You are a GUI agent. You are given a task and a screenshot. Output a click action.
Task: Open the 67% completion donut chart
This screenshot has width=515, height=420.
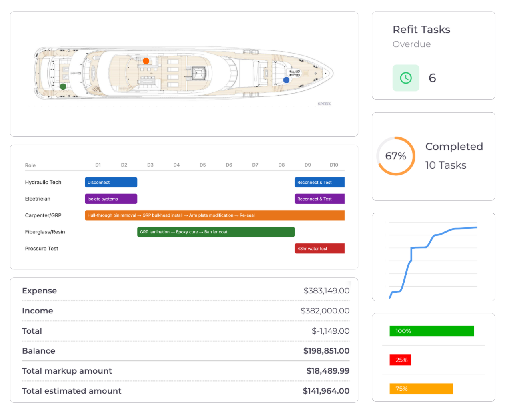pyautogui.click(x=395, y=156)
